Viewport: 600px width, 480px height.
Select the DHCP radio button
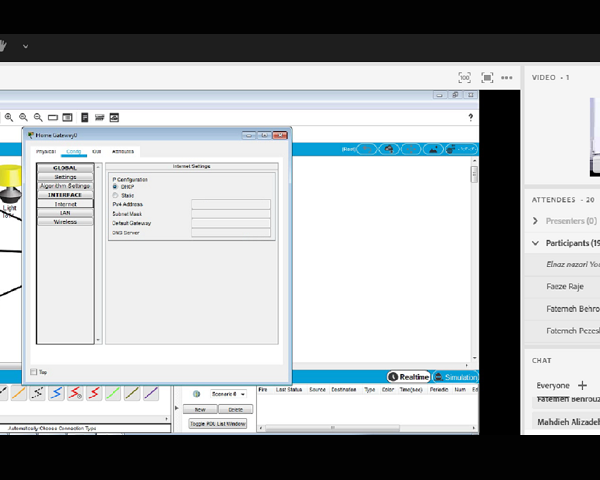(116, 187)
